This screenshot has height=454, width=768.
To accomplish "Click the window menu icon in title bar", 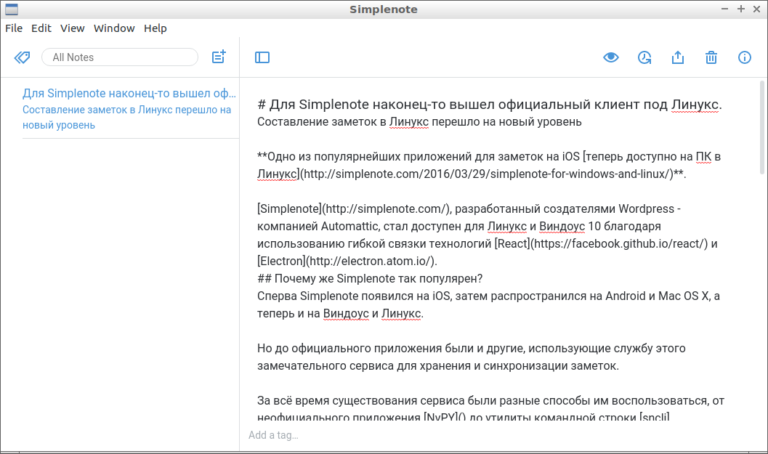I will (x=11, y=9).
